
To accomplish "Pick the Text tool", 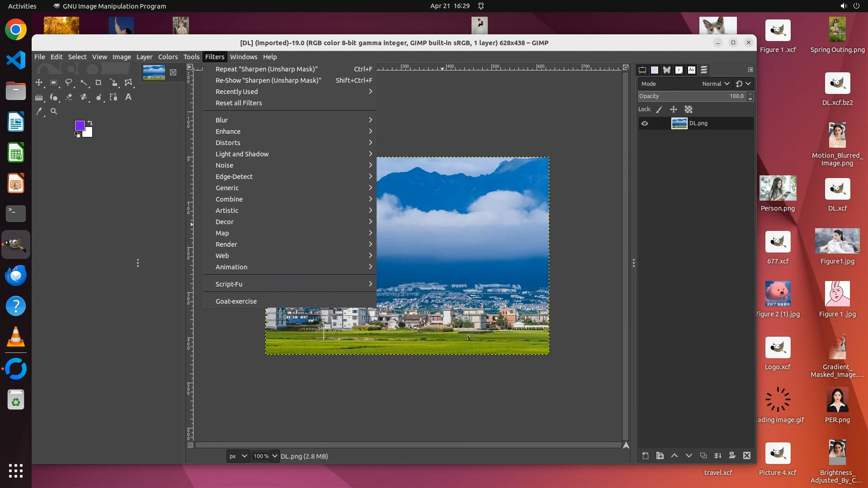I will (128, 97).
